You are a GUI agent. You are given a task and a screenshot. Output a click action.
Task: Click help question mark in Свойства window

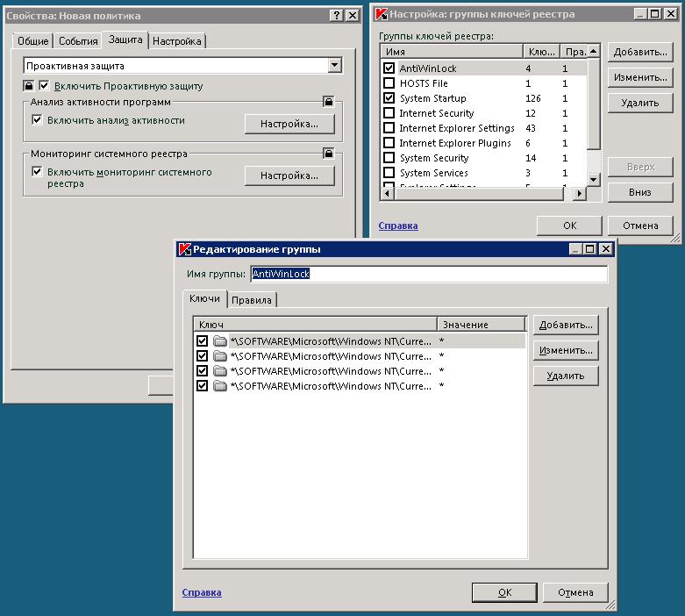[337, 16]
